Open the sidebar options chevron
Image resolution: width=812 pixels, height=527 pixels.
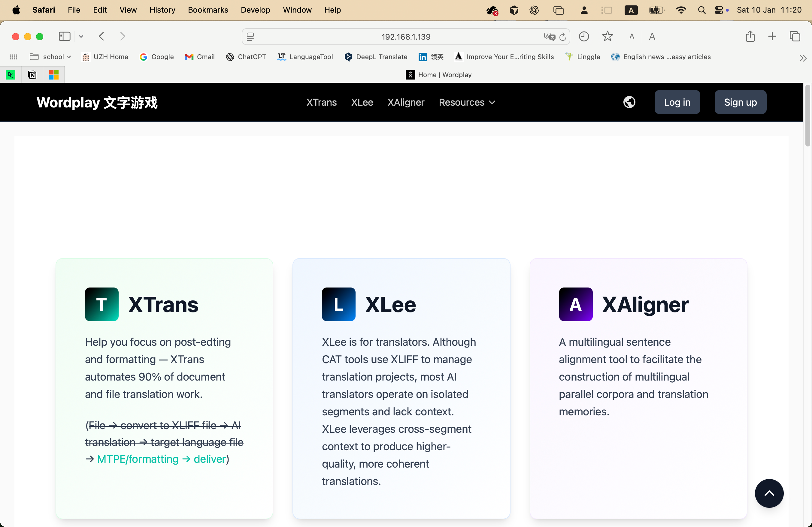(81, 37)
